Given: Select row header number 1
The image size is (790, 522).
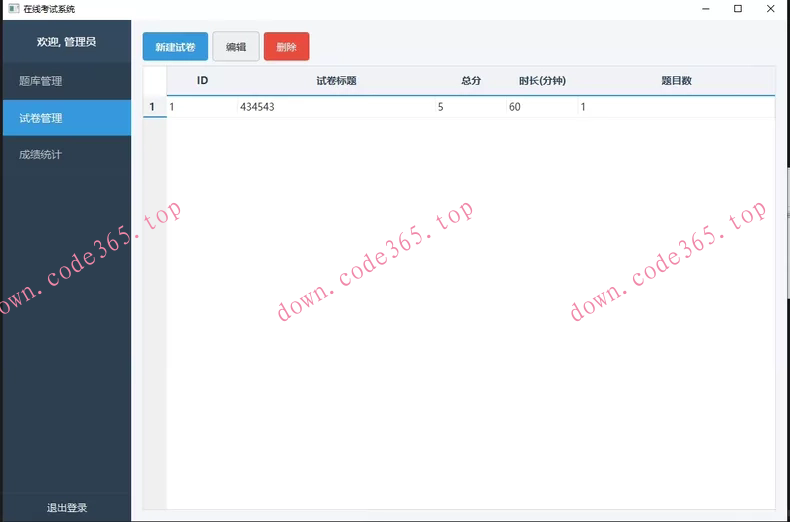Looking at the screenshot, I should (154, 107).
